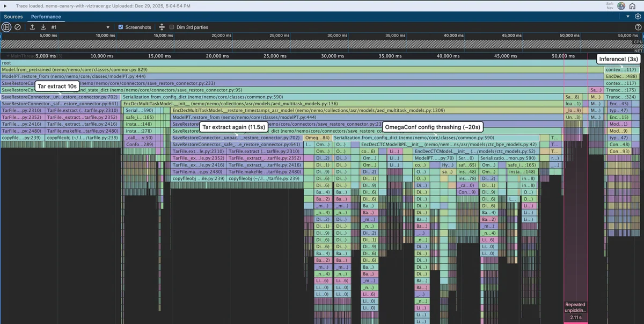Collapse the MainThread track expander
644x324 pixels.
[8, 56]
